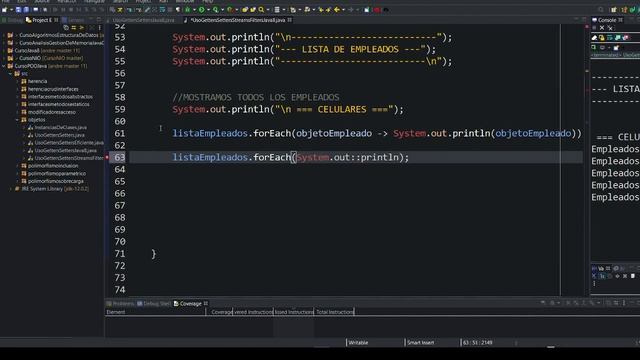Select the Debug Shell tab
Image resolution: width=640 pixels, height=360 pixels.
[153, 304]
